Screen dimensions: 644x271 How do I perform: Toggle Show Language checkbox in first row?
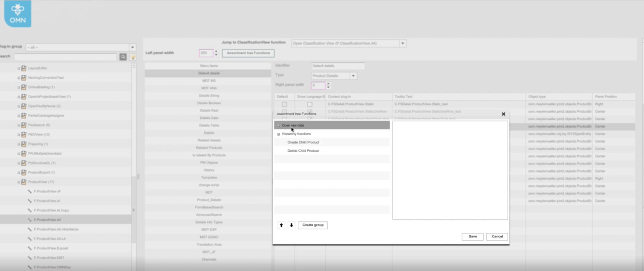tap(309, 104)
